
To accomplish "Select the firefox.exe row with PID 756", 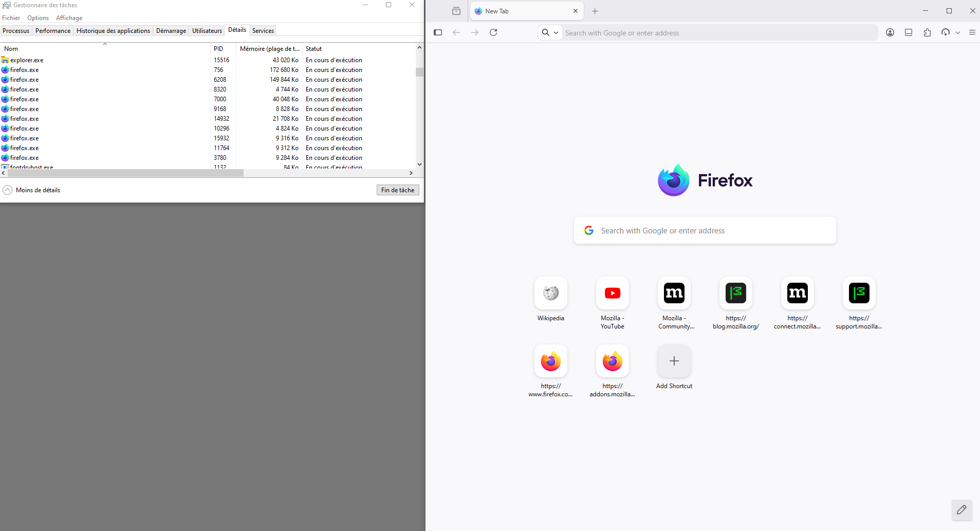I will pyautogui.click(x=208, y=70).
